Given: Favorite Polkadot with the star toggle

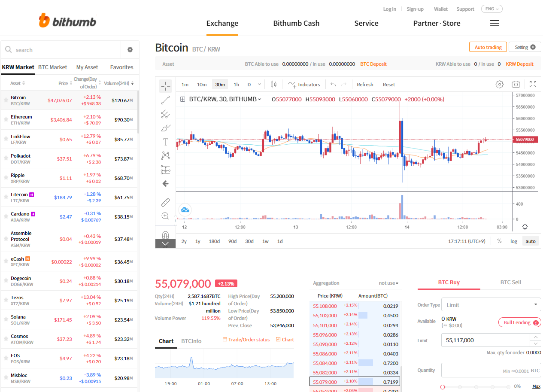Looking at the screenshot, I should coord(6,158).
